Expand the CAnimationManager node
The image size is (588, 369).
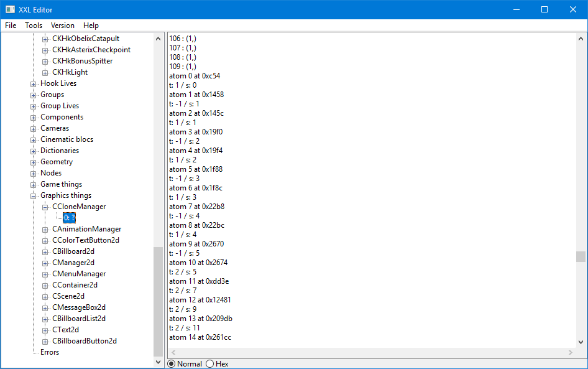tap(45, 230)
